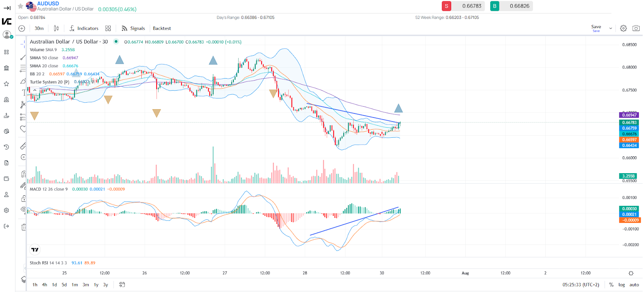
Task: Open the Backtest tab
Action: pyautogui.click(x=162, y=28)
